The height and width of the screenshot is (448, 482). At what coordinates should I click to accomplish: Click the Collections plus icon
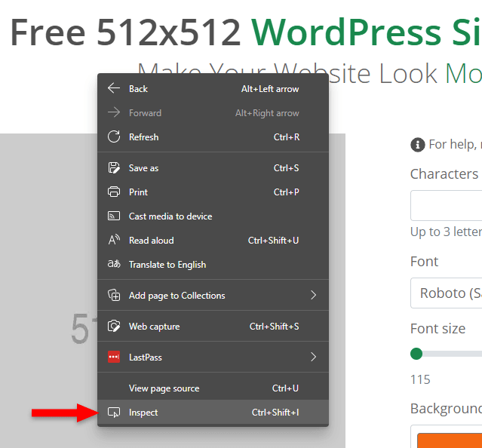114,295
